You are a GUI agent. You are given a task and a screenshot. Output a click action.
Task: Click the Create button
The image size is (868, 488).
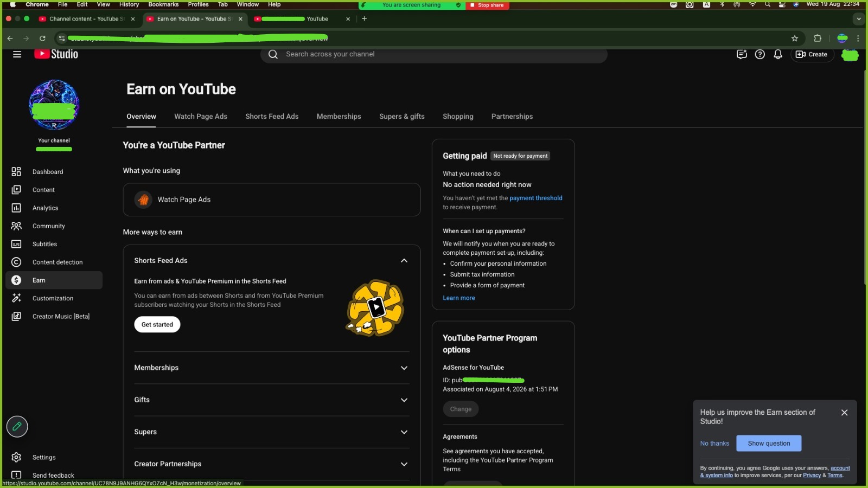pos(812,54)
